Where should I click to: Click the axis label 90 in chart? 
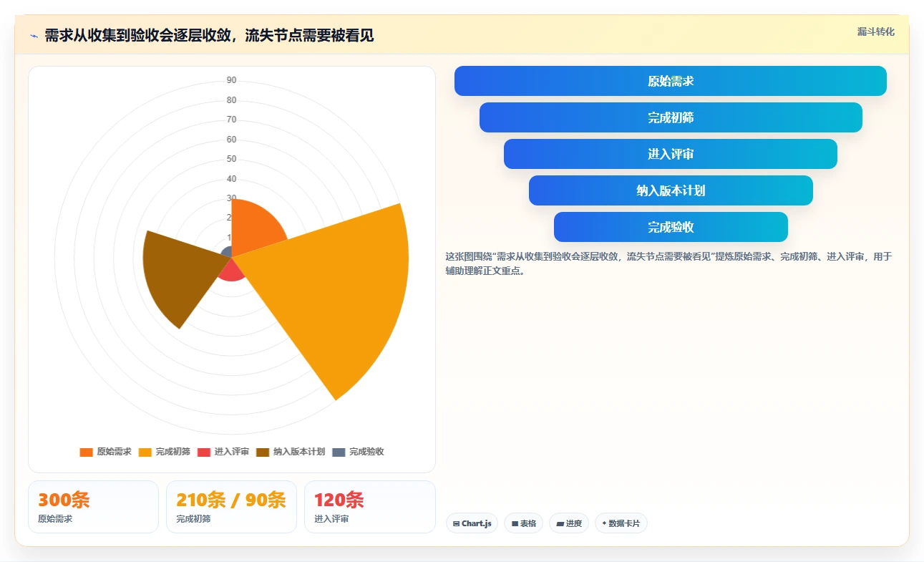231,80
